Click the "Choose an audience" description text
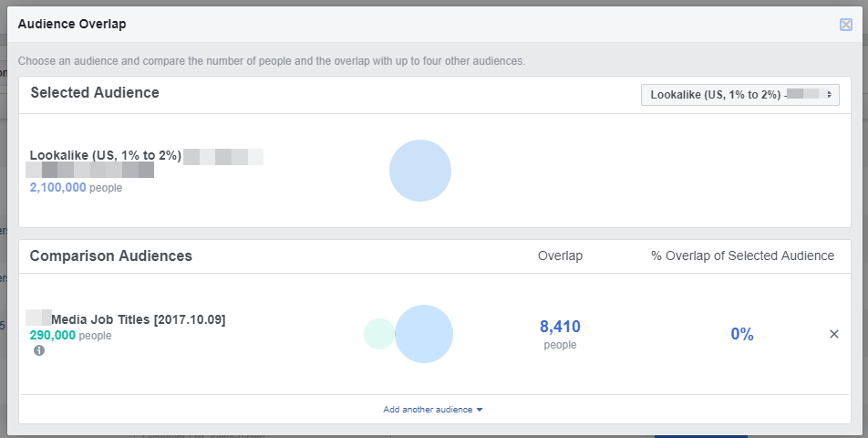 point(272,61)
